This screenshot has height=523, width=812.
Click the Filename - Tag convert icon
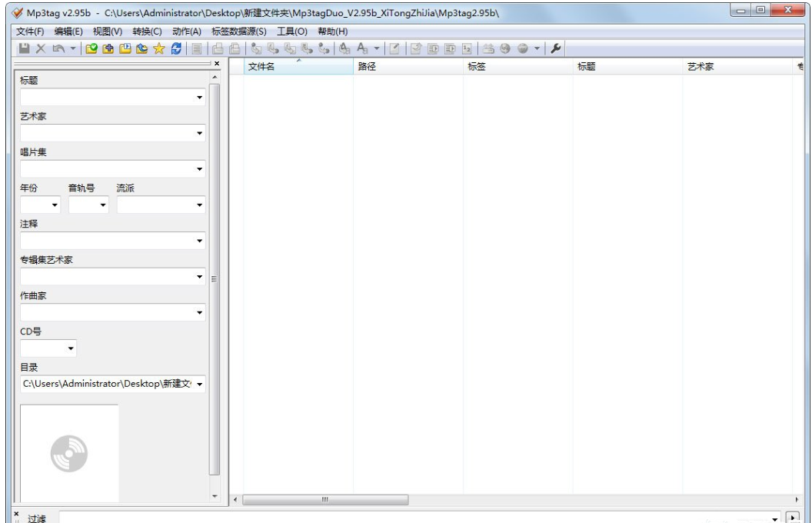[x=273, y=48]
